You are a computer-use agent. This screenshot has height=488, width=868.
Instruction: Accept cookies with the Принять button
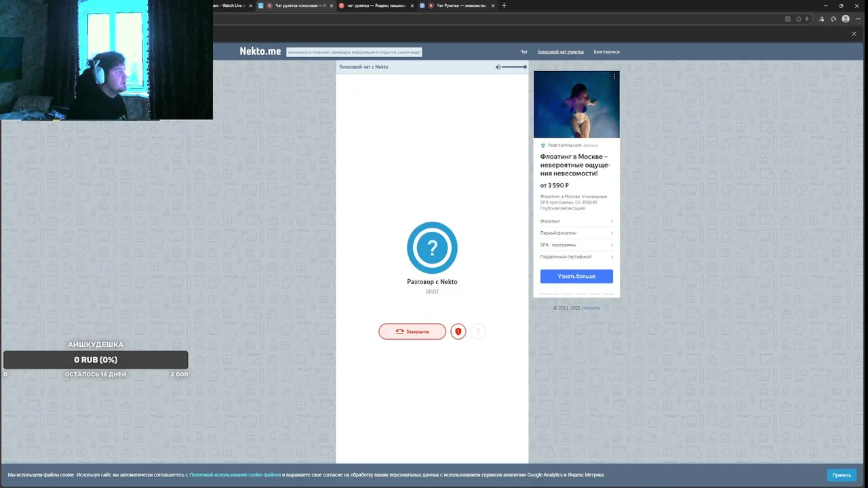coord(842,475)
